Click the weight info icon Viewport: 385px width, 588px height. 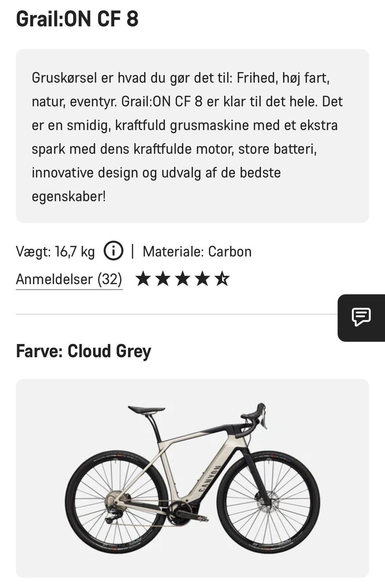pos(113,251)
